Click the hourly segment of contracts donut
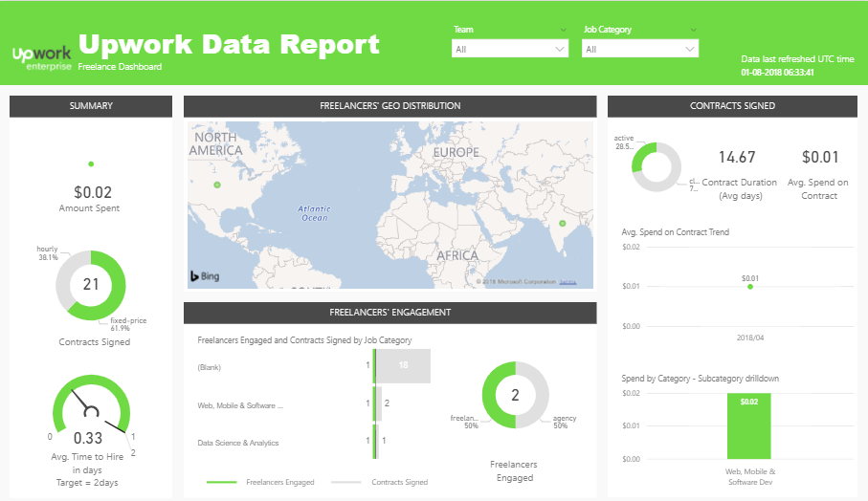 tap(67, 279)
